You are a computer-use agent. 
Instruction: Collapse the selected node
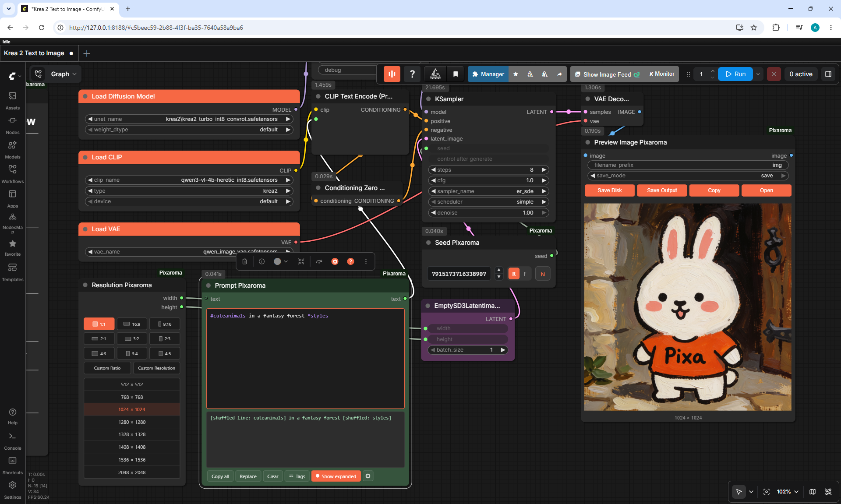point(301,261)
